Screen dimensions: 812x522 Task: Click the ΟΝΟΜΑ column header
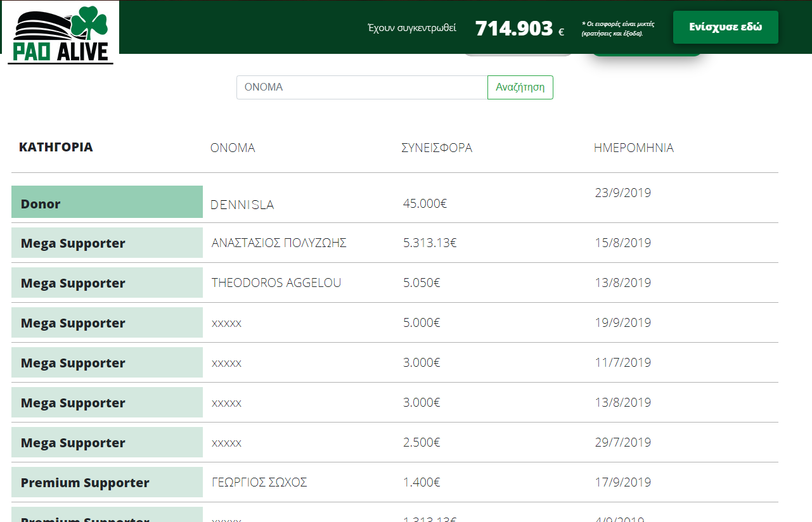(233, 148)
